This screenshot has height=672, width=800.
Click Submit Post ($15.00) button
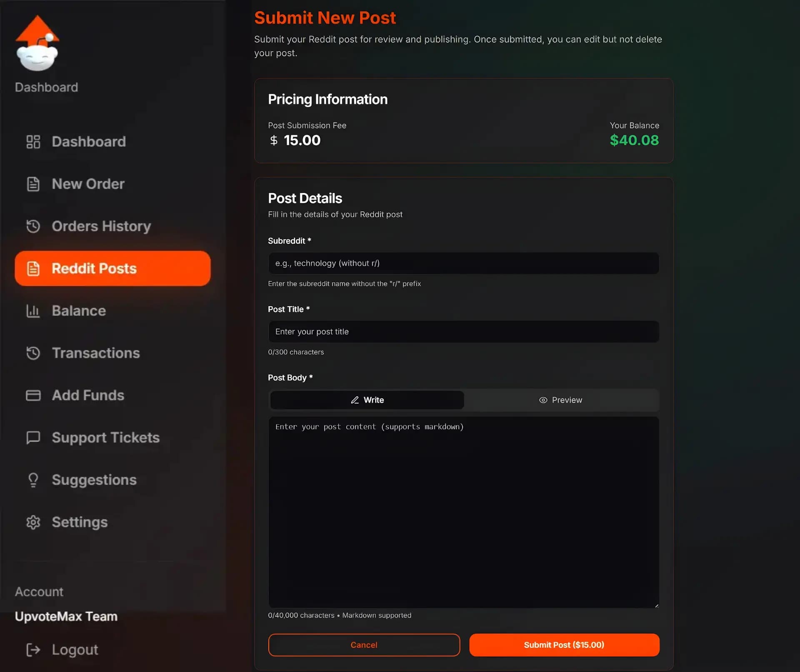(564, 645)
